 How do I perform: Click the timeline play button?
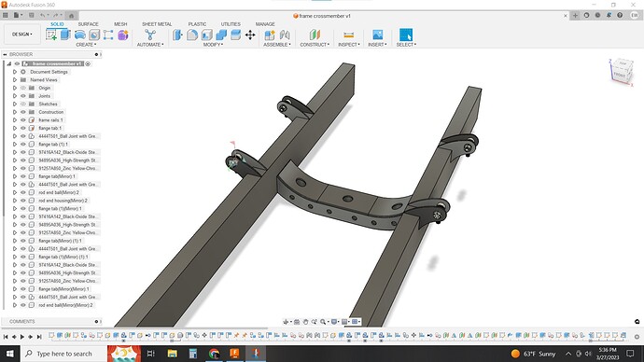(x=22, y=337)
